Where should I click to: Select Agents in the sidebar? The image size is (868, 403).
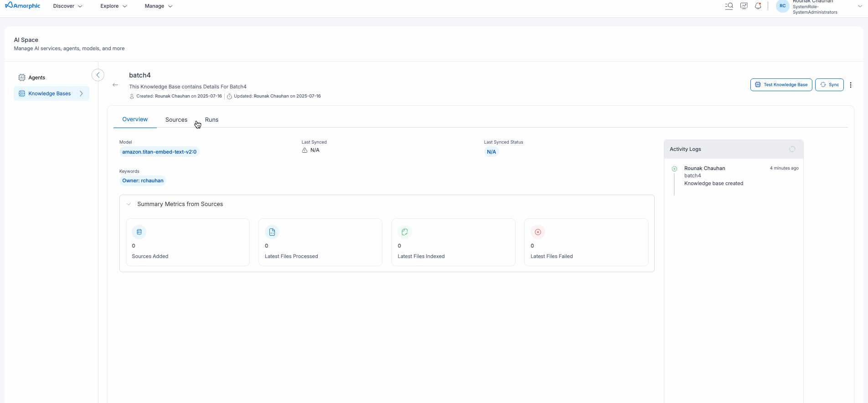pyautogui.click(x=36, y=77)
